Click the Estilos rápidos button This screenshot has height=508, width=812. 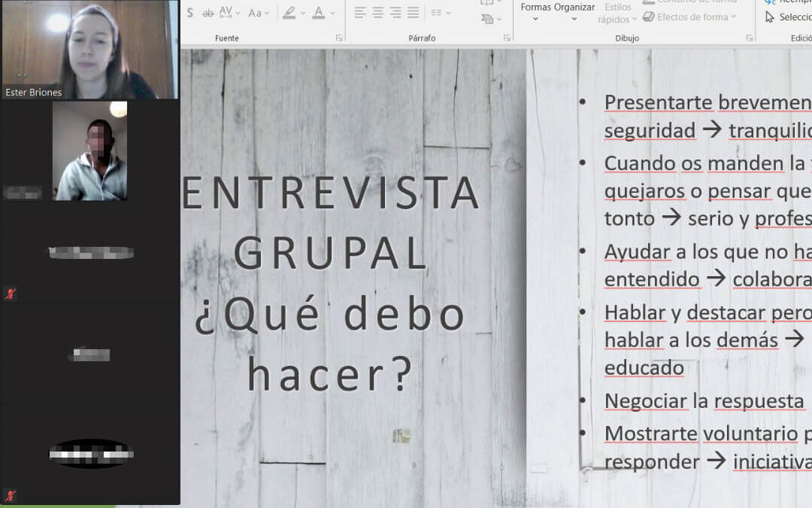[617, 14]
